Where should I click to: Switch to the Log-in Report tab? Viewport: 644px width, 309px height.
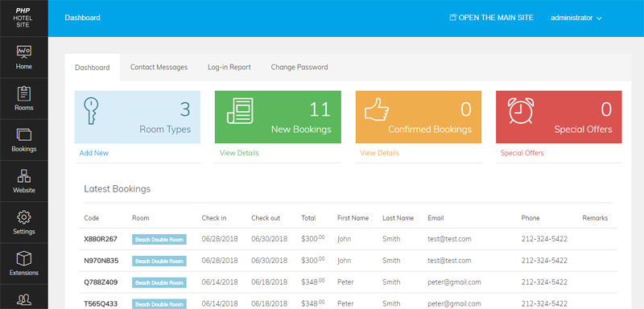[x=229, y=68]
